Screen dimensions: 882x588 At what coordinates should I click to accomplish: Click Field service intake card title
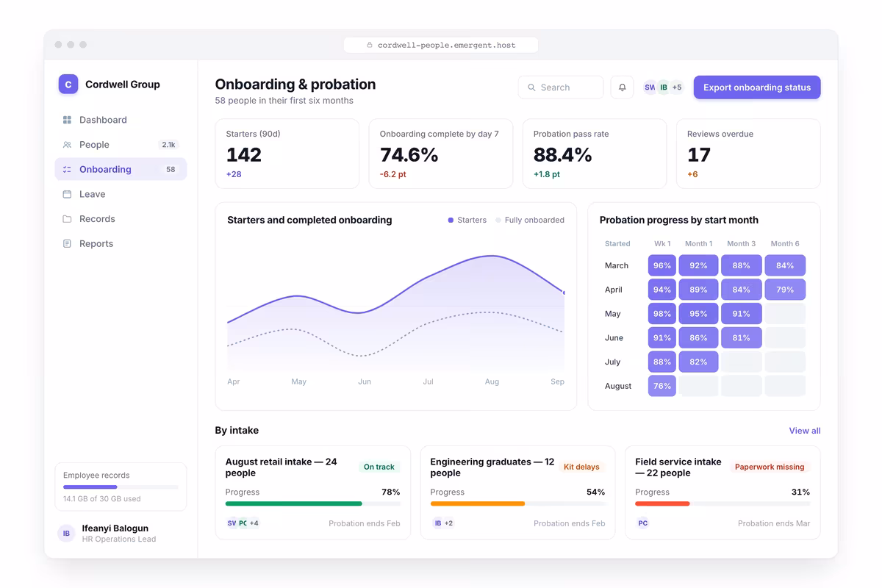pyautogui.click(x=678, y=467)
